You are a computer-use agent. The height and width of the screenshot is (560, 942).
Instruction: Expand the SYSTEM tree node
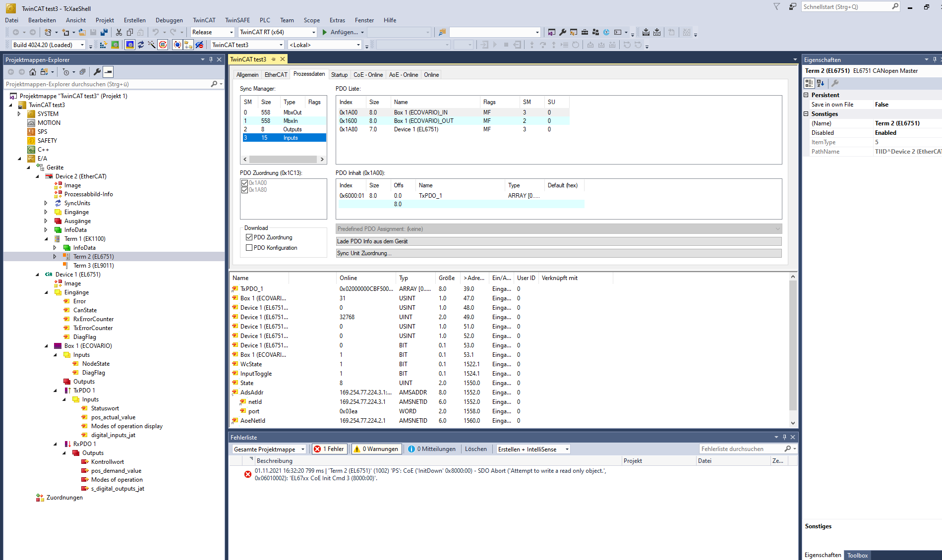[19, 114]
